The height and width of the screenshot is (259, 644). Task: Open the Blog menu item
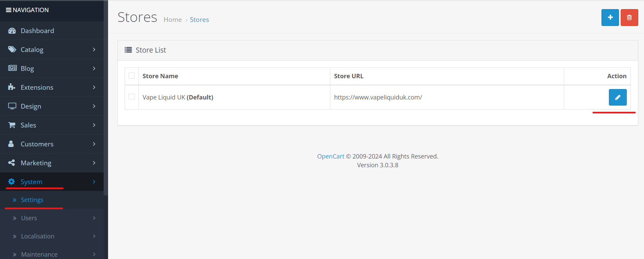(x=52, y=68)
